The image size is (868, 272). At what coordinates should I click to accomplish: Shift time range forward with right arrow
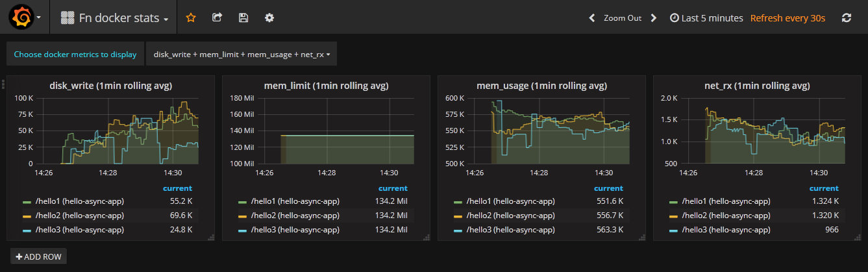(654, 18)
